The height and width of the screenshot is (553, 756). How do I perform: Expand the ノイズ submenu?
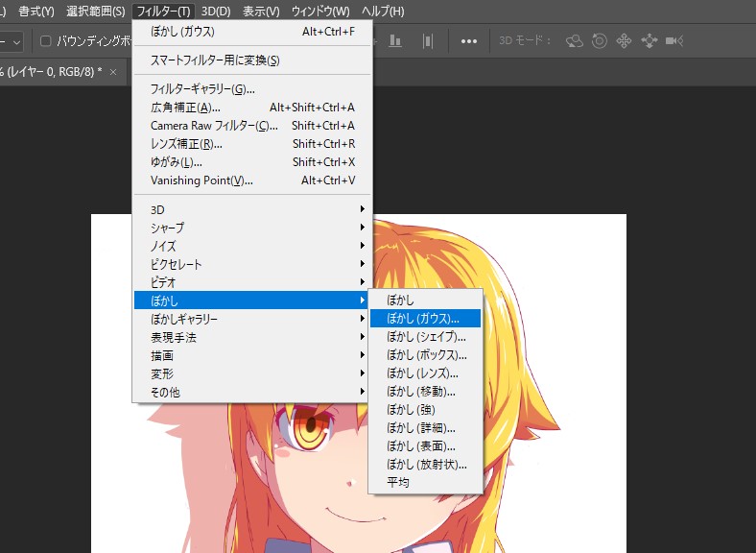coord(252,246)
